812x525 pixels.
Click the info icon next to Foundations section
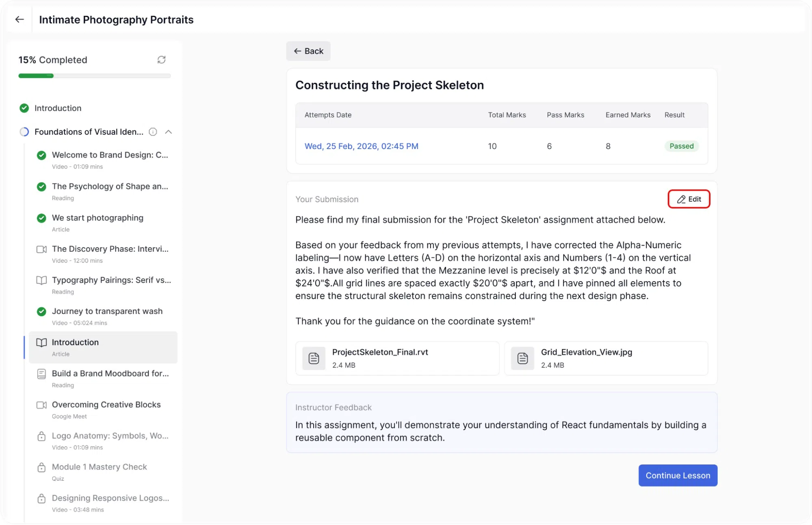point(153,132)
